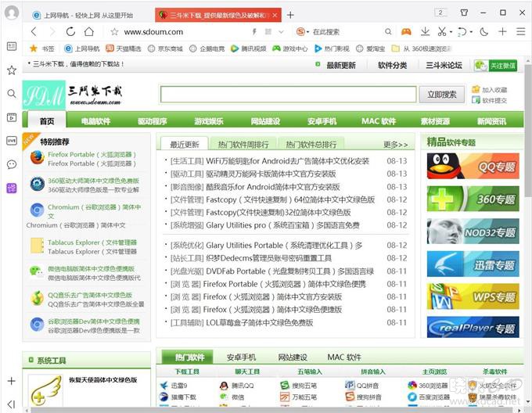Open sidebar news panel icon
Image resolution: width=532 pixels, height=413 pixels.
pos(12,46)
